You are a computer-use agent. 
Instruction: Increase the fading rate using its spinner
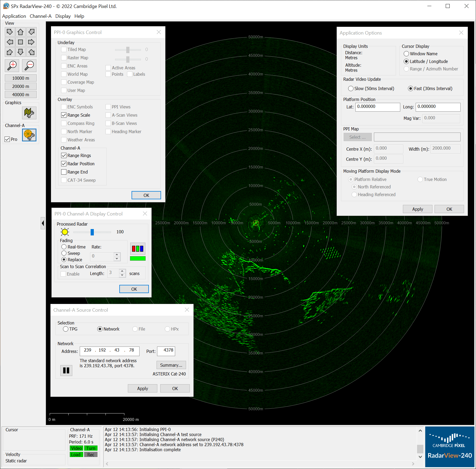tap(117, 254)
